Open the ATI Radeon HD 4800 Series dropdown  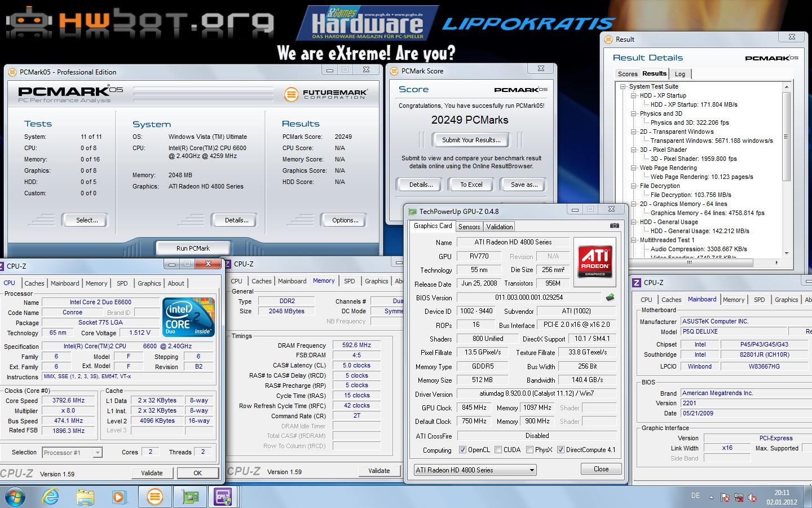(475, 470)
